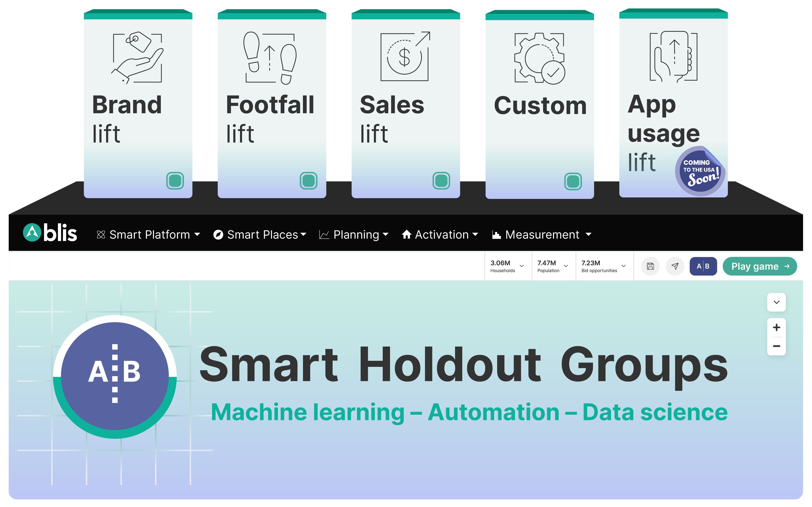Click the Activation home icon
This screenshot has width=812, height=507.
pos(407,234)
